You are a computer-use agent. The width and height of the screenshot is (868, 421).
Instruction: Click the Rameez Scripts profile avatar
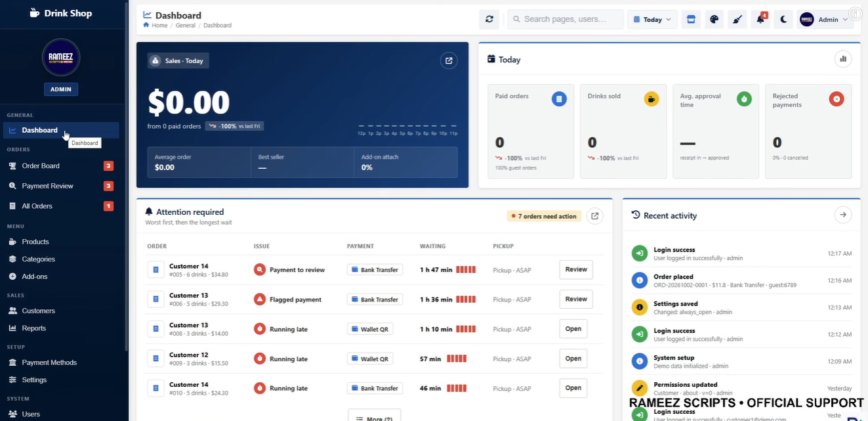(x=61, y=58)
